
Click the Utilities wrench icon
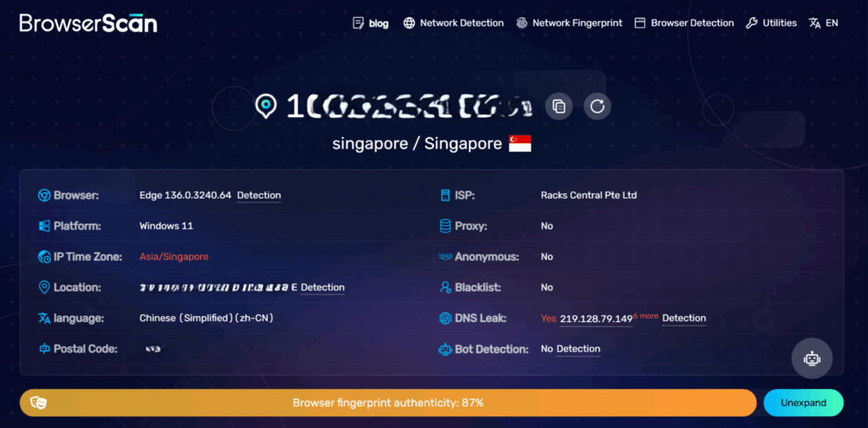751,23
